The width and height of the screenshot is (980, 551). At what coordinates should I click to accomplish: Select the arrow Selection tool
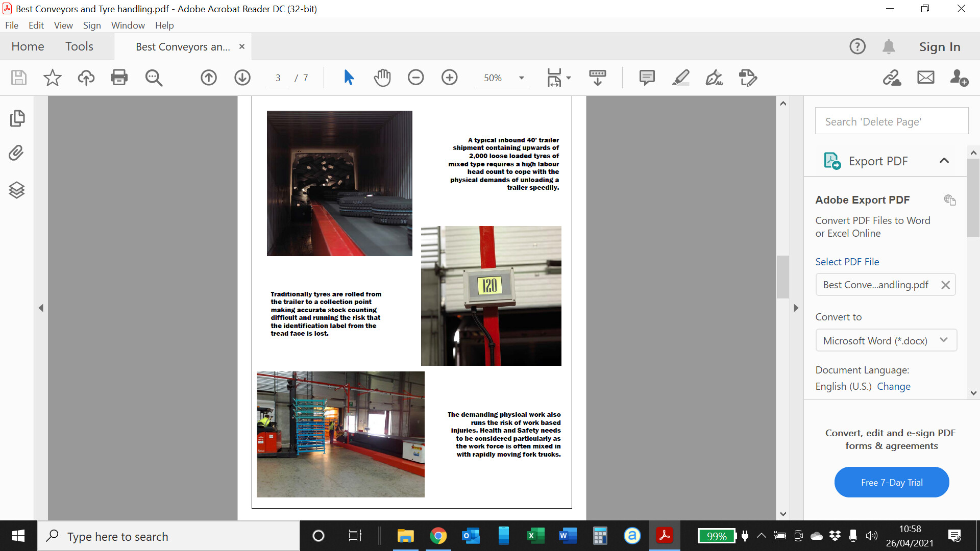(349, 78)
